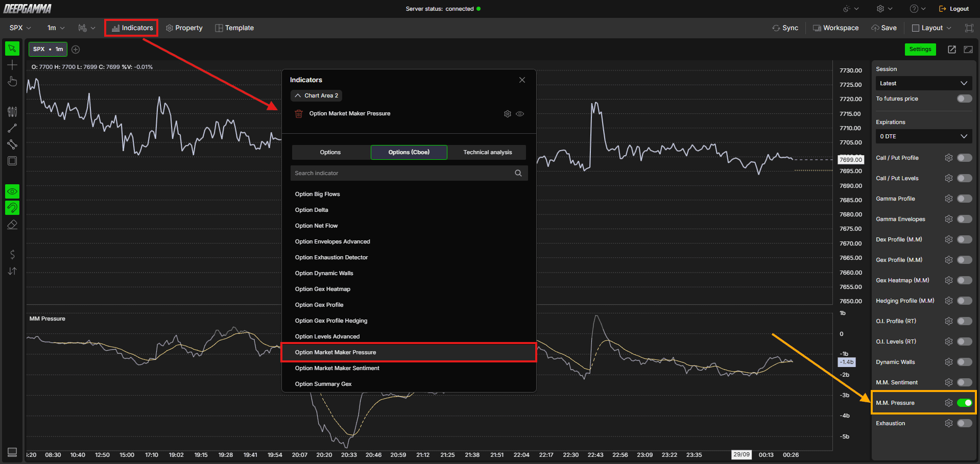Open gear settings for Dynamic Walls
The image size is (980, 464).
point(949,362)
